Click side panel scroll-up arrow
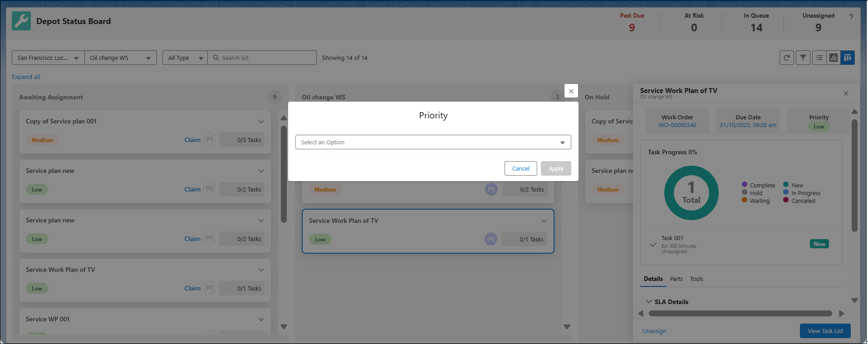 [x=854, y=112]
